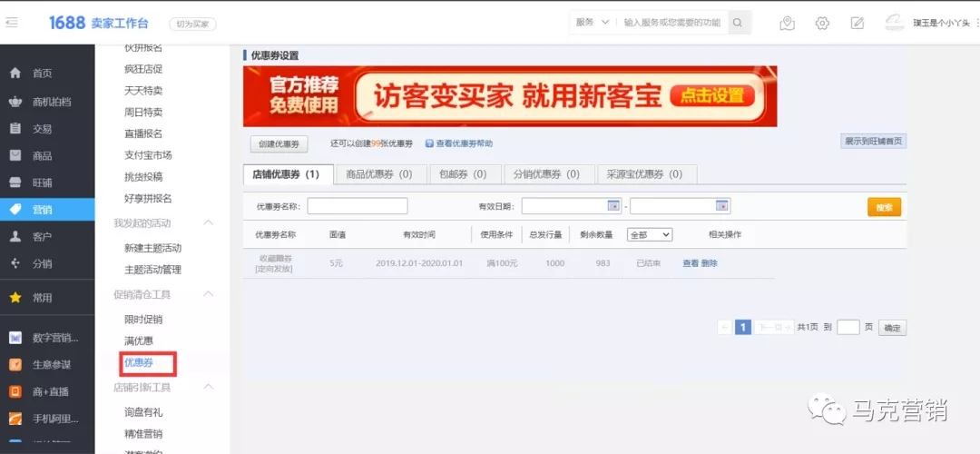Image resolution: width=980 pixels, height=454 pixels.
Task: Click the 创建优惠券 button
Action: (x=279, y=143)
